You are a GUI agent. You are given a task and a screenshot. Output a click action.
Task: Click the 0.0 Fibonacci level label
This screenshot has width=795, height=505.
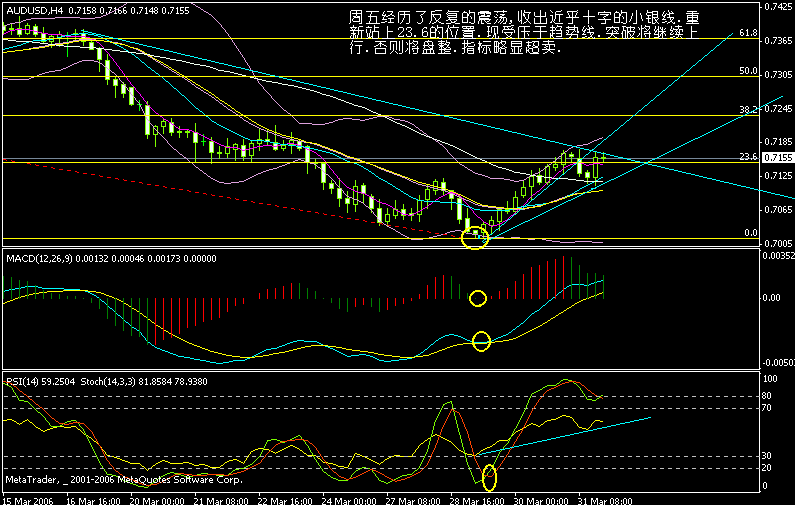tap(751, 232)
